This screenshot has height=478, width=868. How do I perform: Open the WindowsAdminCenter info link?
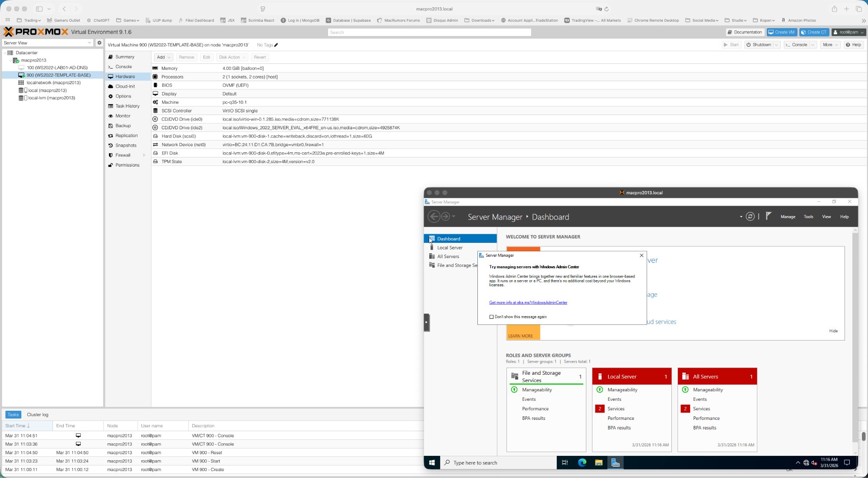(x=528, y=302)
